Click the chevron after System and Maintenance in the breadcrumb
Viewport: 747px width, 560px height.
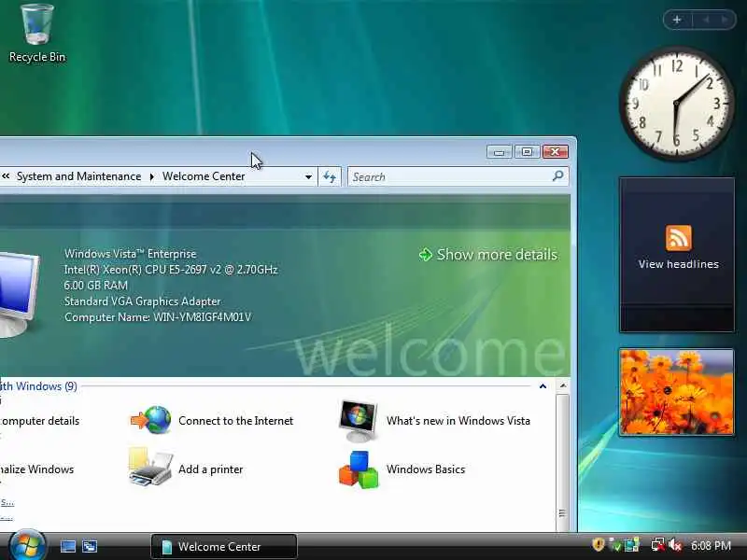pos(151,176)
